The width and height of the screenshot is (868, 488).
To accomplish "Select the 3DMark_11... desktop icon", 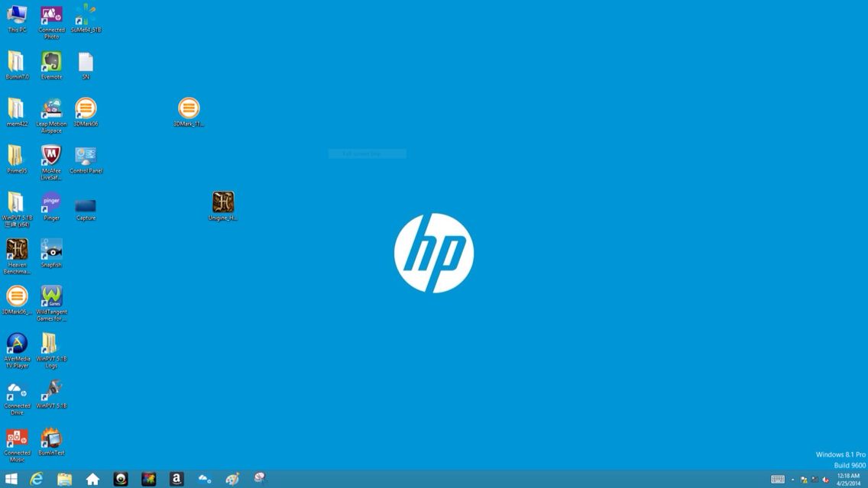I will [189, 113].
